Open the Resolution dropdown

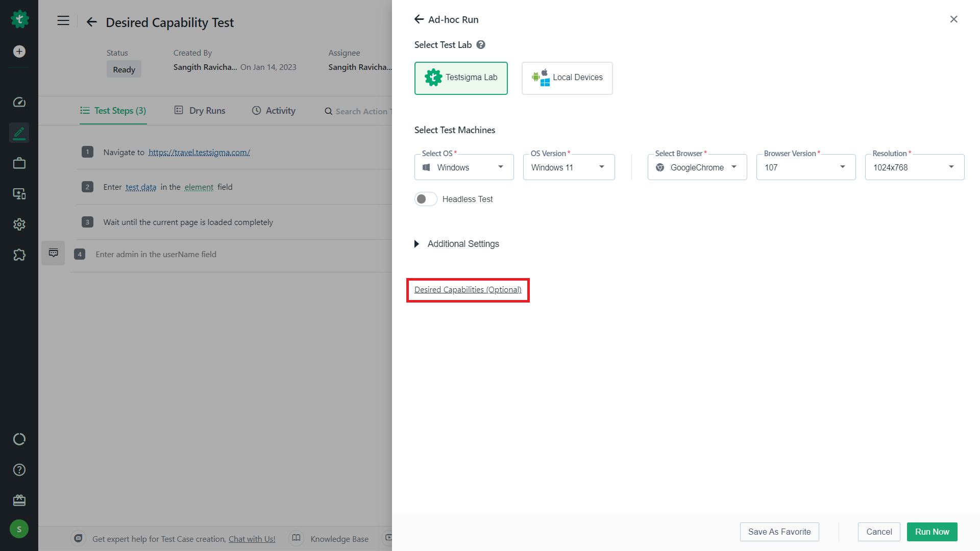coord(915,167)
